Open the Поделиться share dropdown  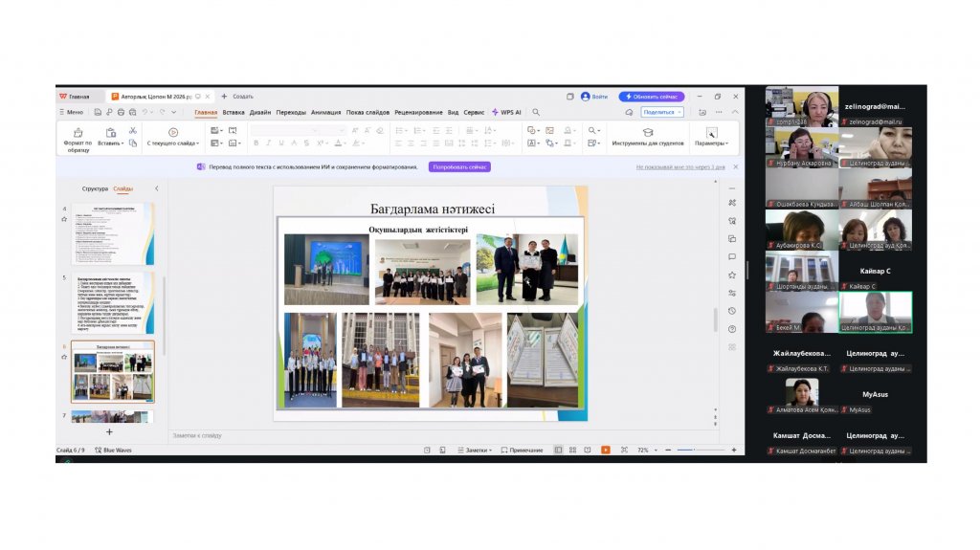pos(661,112)
